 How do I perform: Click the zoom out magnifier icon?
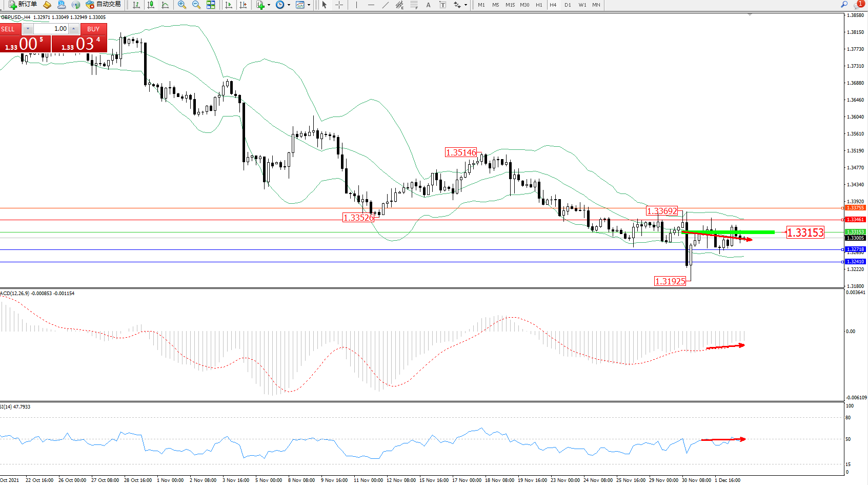click(196, 5)
